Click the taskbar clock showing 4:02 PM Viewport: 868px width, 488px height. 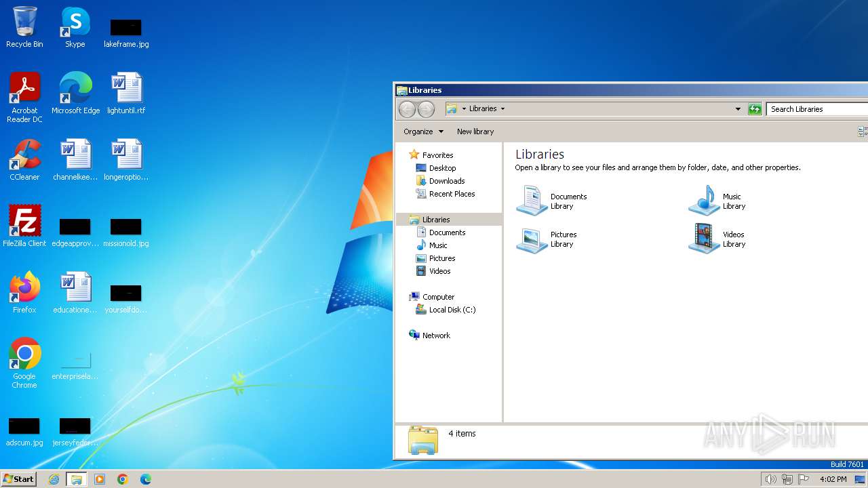coord(833,479)
